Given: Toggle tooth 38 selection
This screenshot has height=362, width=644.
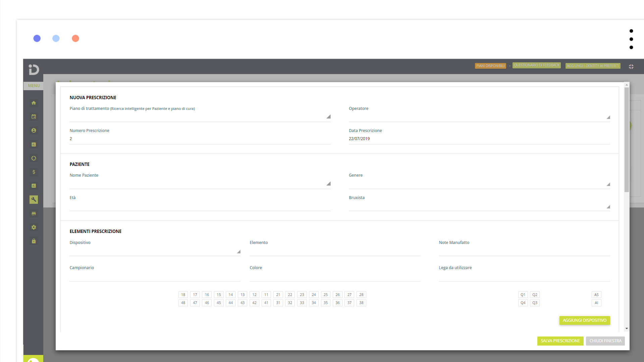Looking at the screenshot, I should (x=361, y=303).
